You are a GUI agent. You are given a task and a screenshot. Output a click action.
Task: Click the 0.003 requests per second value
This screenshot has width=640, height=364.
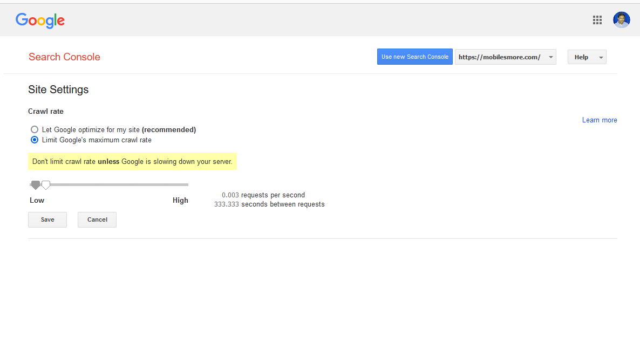(230, 195)
